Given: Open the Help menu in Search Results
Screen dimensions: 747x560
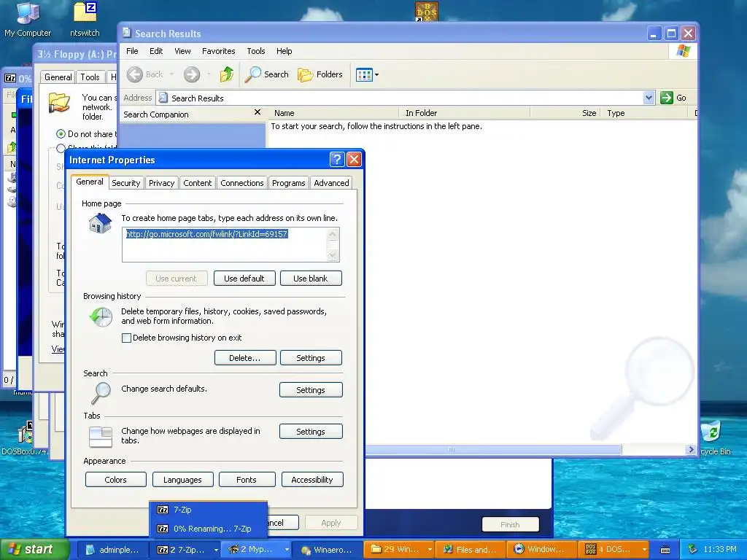Looking at the screenshot, I should pos(284,51).
